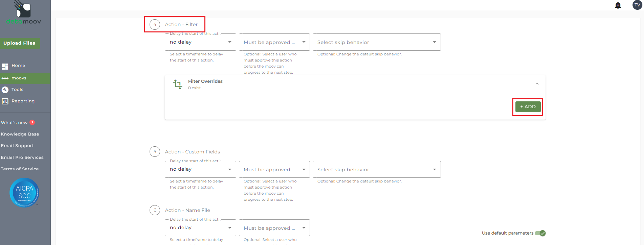Click the Filter Overrides crop icon
The width and height of the screenshot is (644, 245).
(x=178, y=84)
